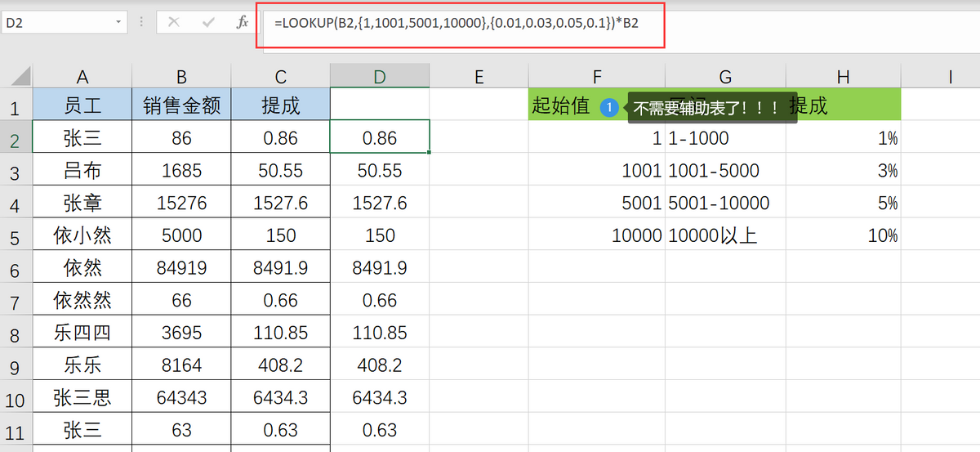980x452 pixels.
Task: Click sales amount cell 64343
Action: (181, 398)
